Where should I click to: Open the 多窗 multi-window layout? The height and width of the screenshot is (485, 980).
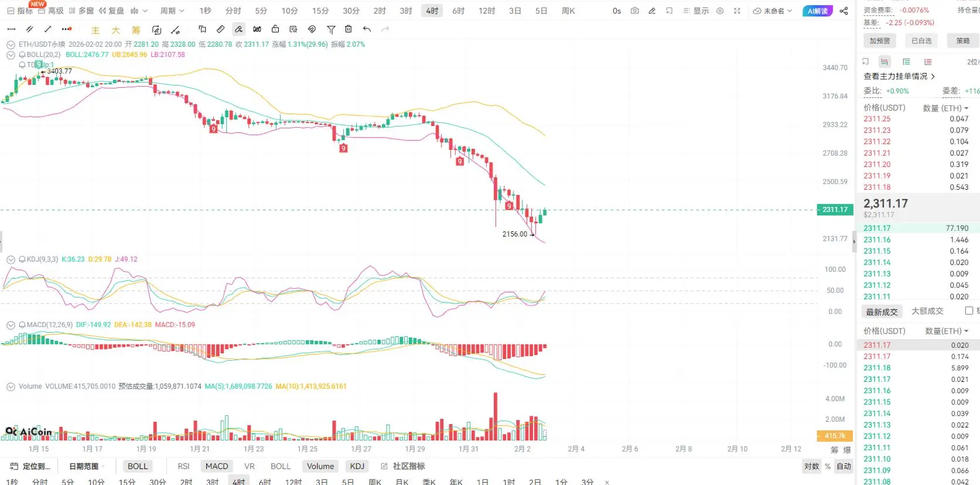click(81, 11)
